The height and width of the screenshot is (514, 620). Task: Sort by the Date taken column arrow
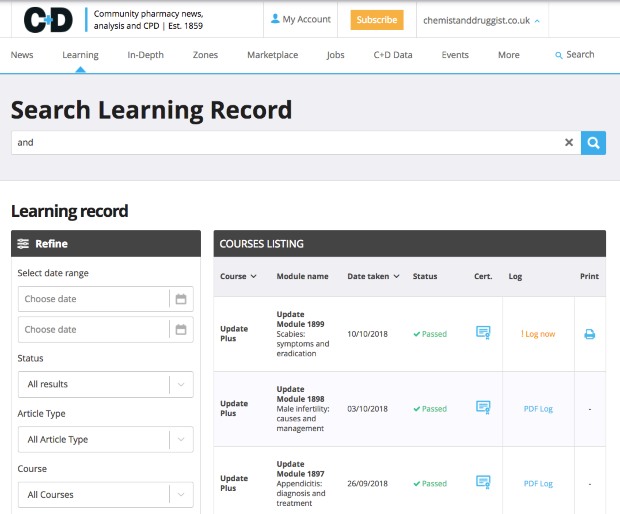[x=396, y=276]
